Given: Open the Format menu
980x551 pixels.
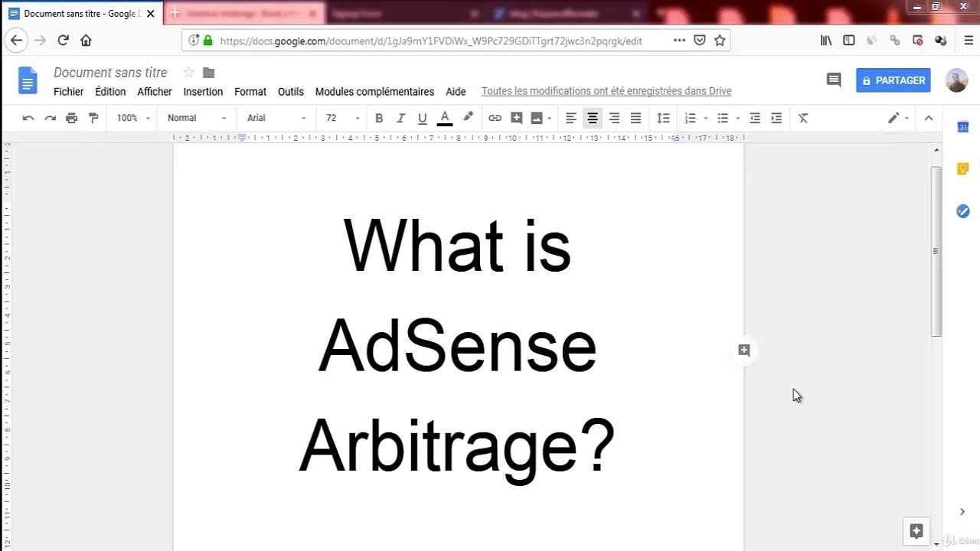Looking at the screenshot, I should click(x=250, y=92).
